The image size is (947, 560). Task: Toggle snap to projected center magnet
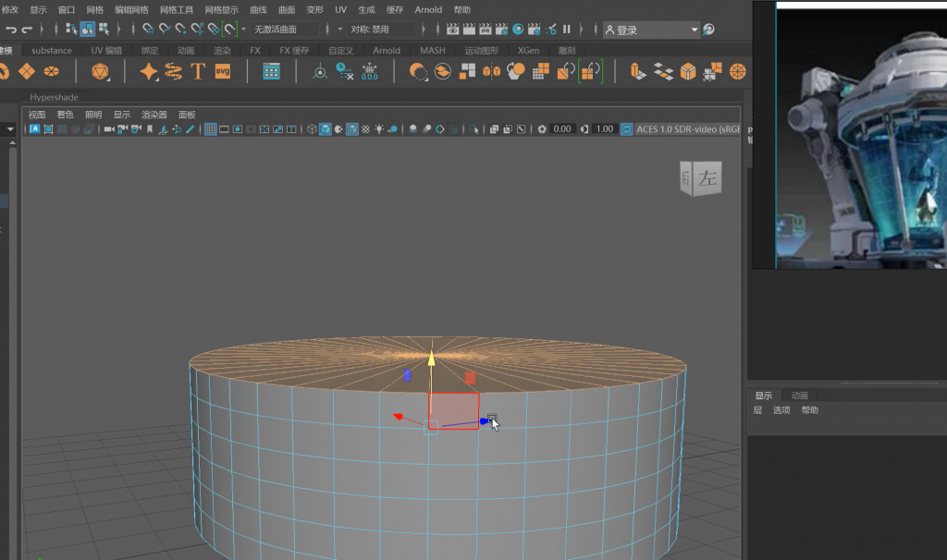197,29
